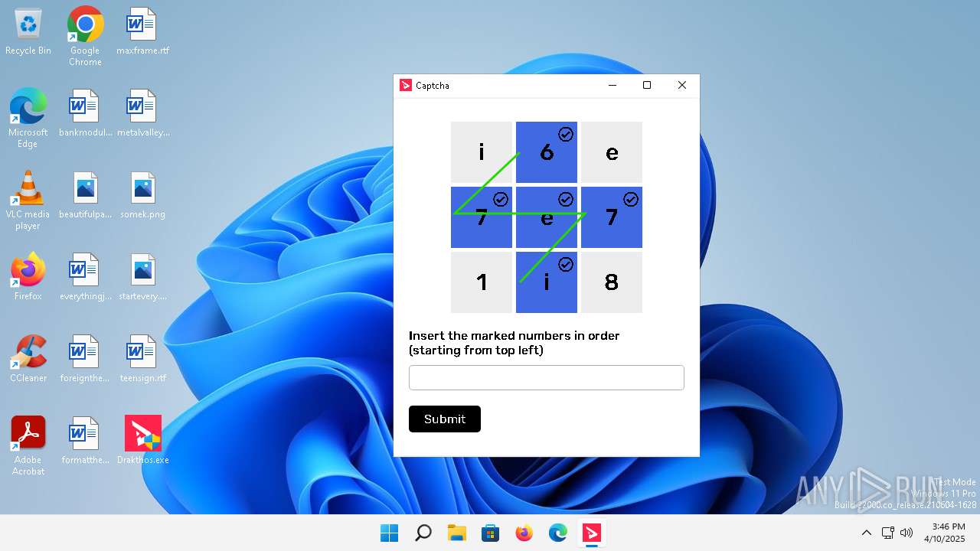Click the captcha answer input field
This screenshot has width=980, height=551.
[547, 377]
